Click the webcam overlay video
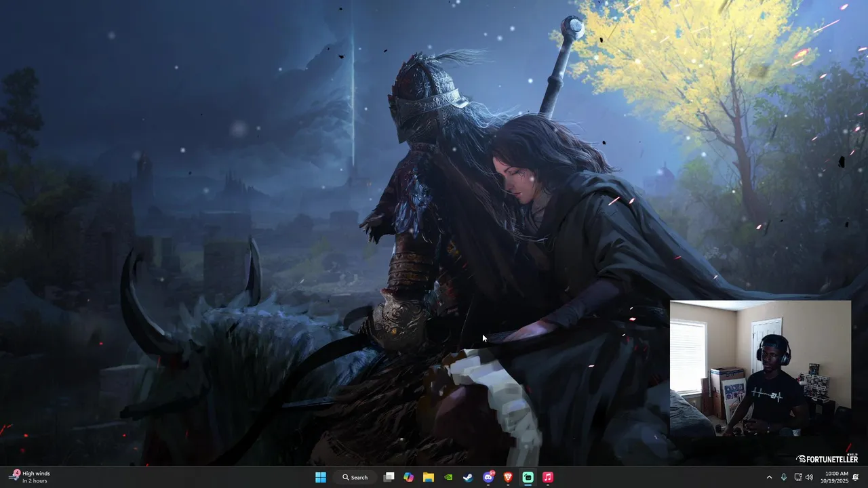This screenshot has width=868, height=488. 760,368
